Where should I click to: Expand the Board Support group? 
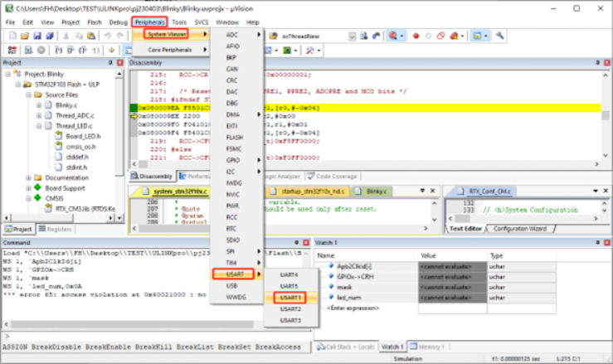click(x=27, y=187)
